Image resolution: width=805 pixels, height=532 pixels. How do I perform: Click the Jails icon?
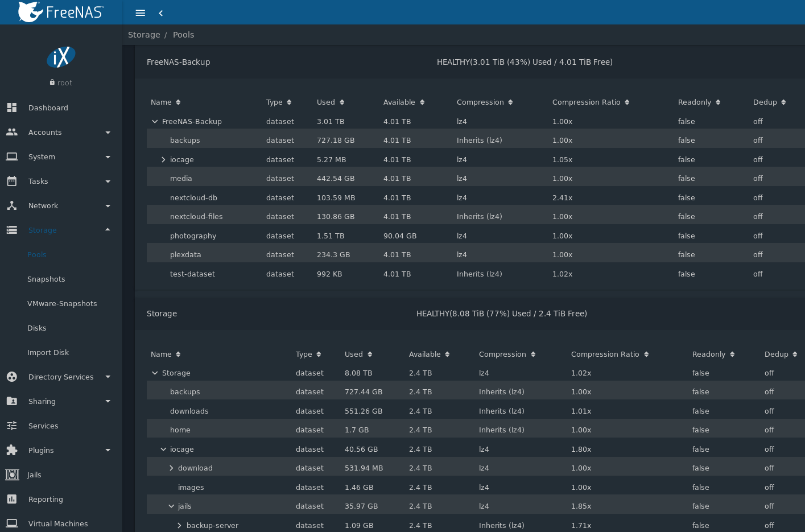click(x=12, y=475)
